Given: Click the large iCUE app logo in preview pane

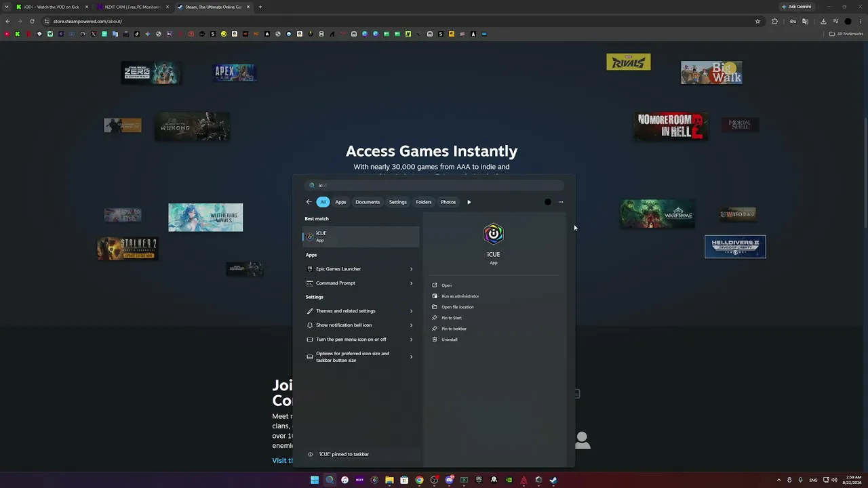Looking at the screenshot, I should coord(493,234).
